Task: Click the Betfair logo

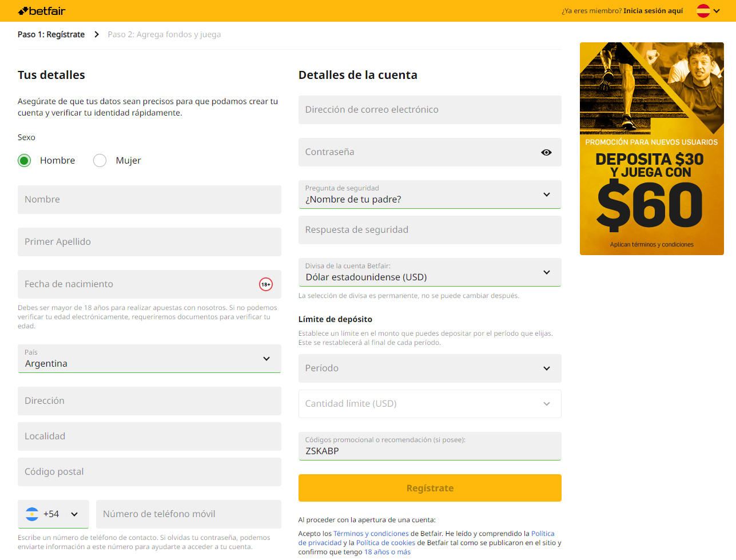Action: tap(42, 11)
